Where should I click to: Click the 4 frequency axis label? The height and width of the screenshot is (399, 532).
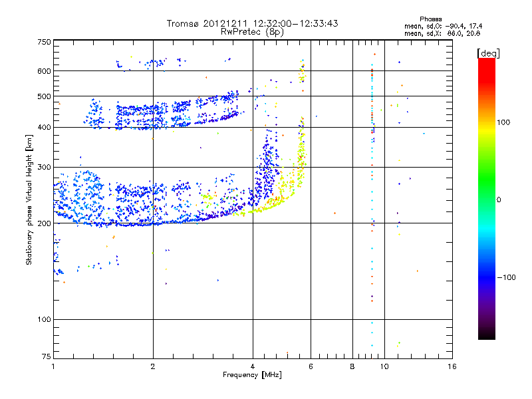tap(253, 366)
